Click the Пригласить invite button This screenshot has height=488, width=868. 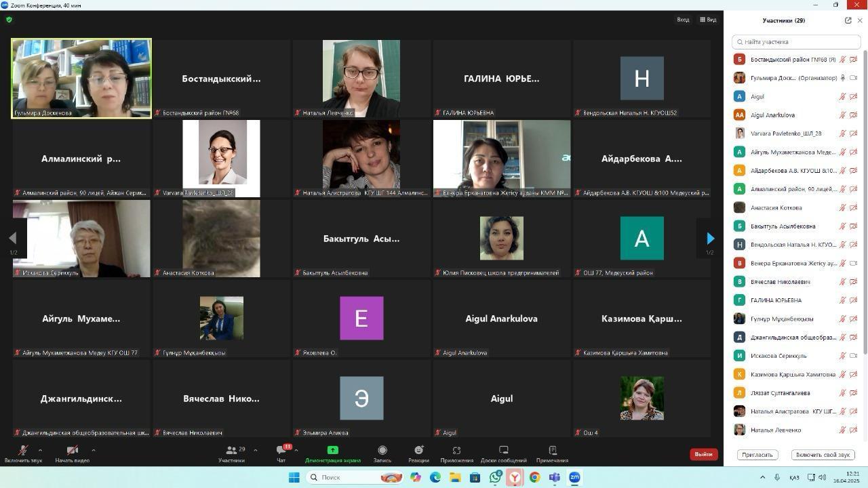pyautogui.click(x=757, y=455)
